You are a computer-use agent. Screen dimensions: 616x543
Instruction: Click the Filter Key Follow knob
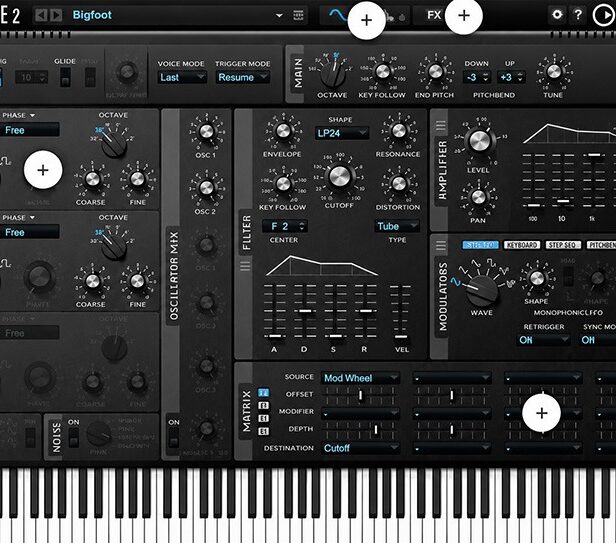[x=283, y=183]
